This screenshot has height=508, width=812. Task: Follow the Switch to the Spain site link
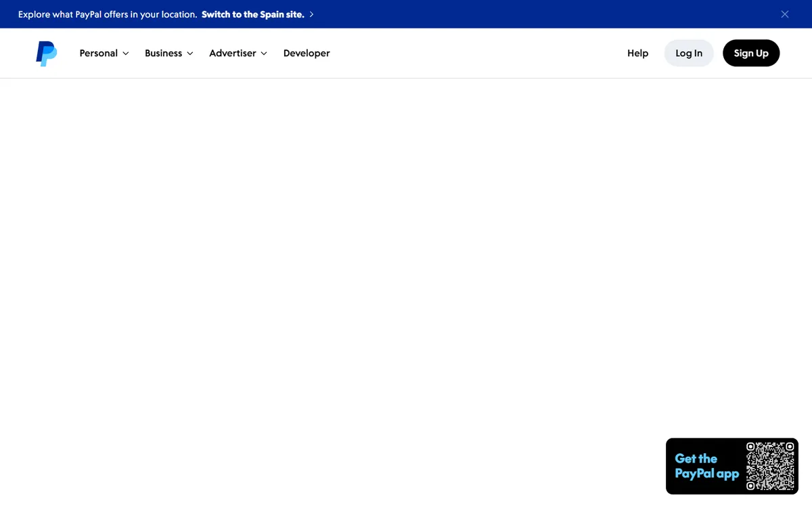(x=257, y=14)
